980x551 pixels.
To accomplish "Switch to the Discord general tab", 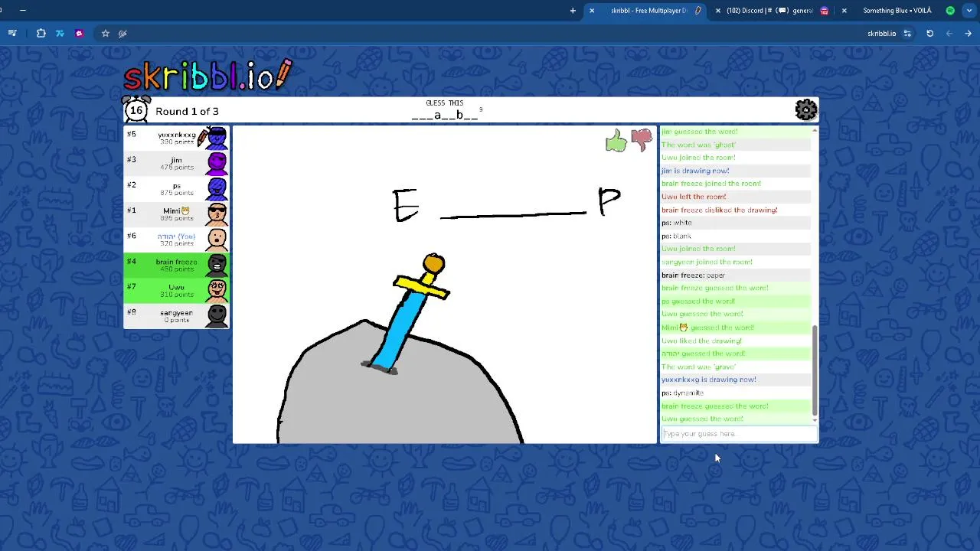I will (769, 11).
